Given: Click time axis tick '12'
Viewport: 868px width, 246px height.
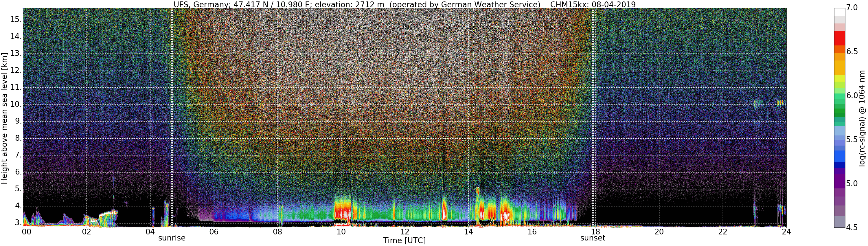Looking at the screenshot, I should (405, 232).
